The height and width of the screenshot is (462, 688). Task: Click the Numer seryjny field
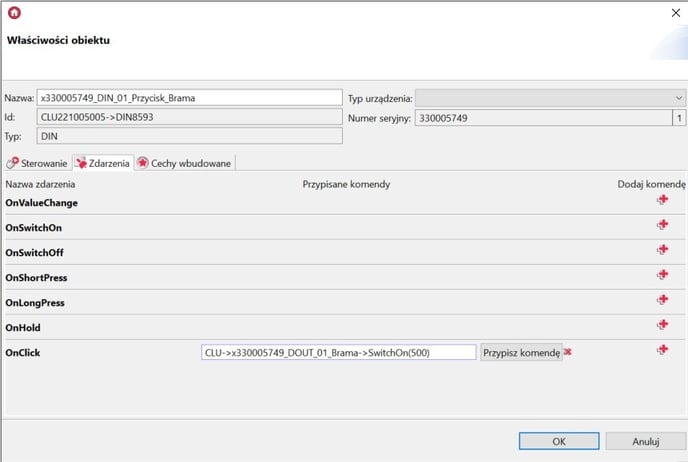(x=542, y=117)
